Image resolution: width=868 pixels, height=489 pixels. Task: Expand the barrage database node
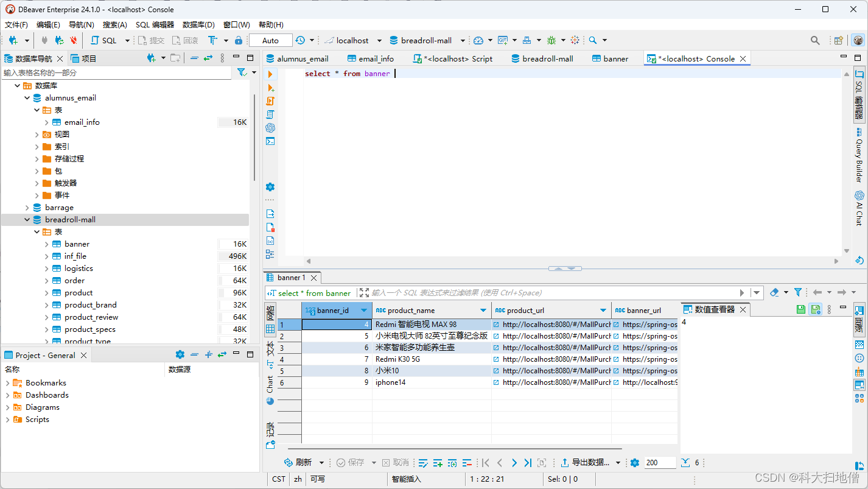[x=27, y=208]
